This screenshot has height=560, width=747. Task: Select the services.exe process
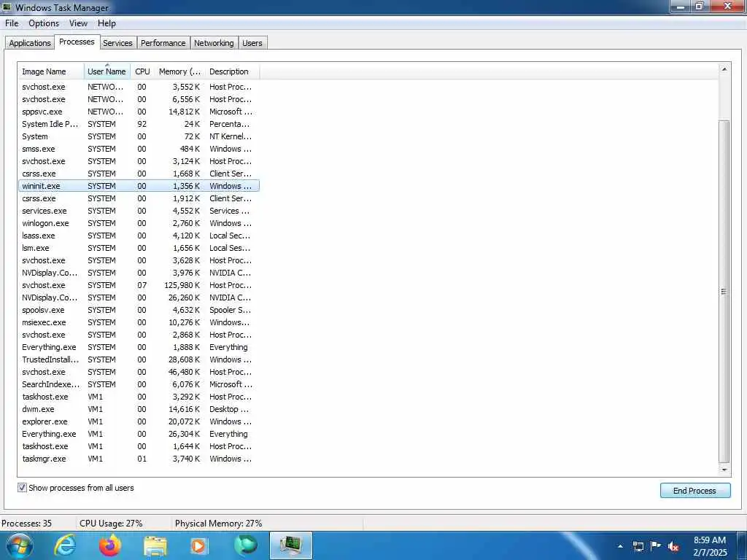click(139, 211)
